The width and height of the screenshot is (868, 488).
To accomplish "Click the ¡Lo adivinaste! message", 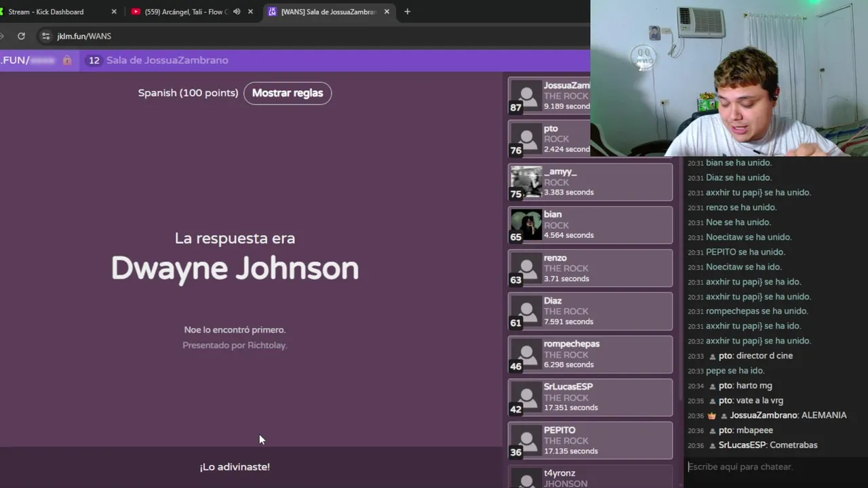I will pyautogui.click(x=235, y=467).
